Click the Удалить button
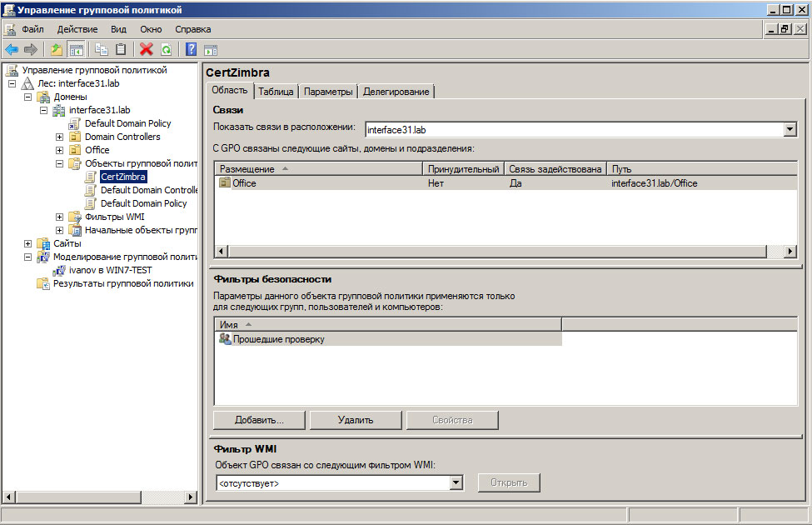This screenshot has width=812, height=525. 356,420
